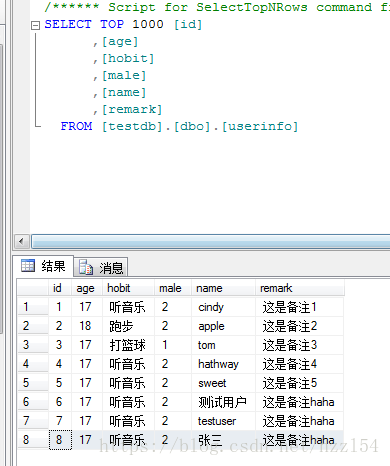
Task: Click the scroll-left arrow of horizontal scrollbar
Action: pos(22,241)
